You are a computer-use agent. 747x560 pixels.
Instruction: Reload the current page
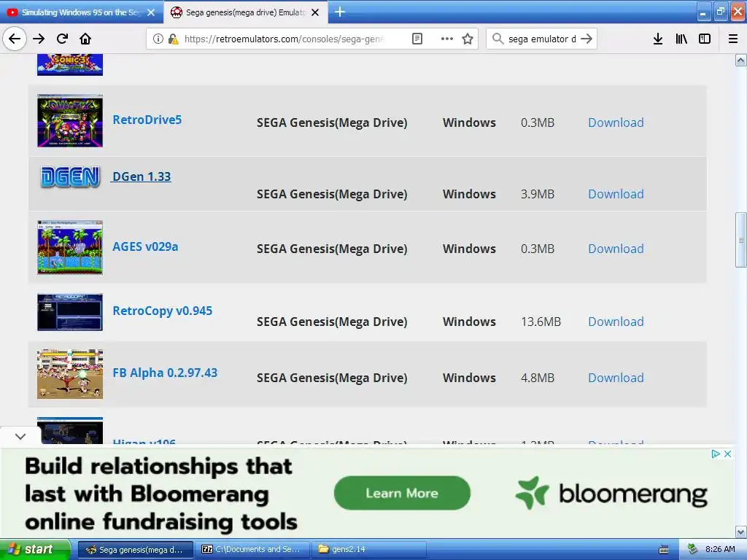(x=62, y=39)
